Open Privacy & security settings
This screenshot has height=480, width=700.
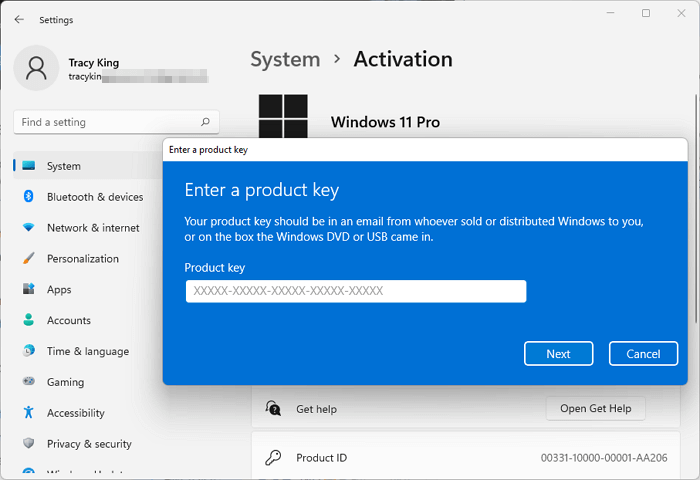pyautogui.click(x=88, y=443)
